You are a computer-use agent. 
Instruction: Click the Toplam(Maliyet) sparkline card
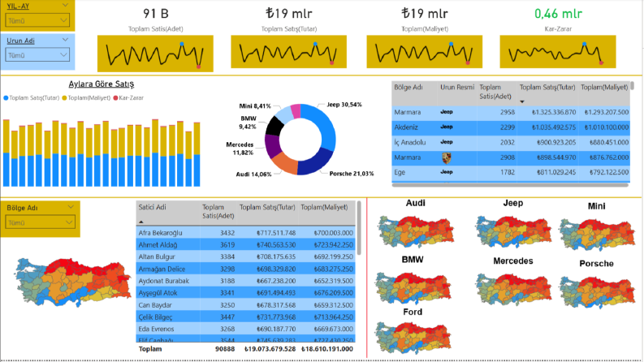(x=424, y=52)
